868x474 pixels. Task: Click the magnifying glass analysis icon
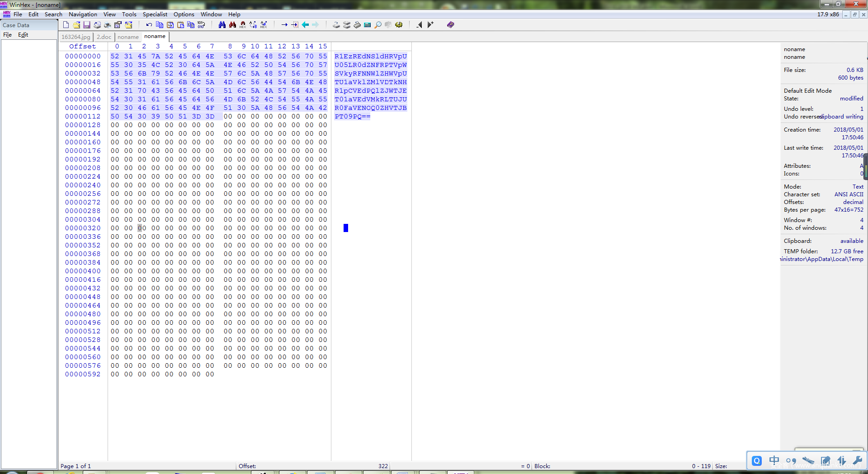coord(378,25)
